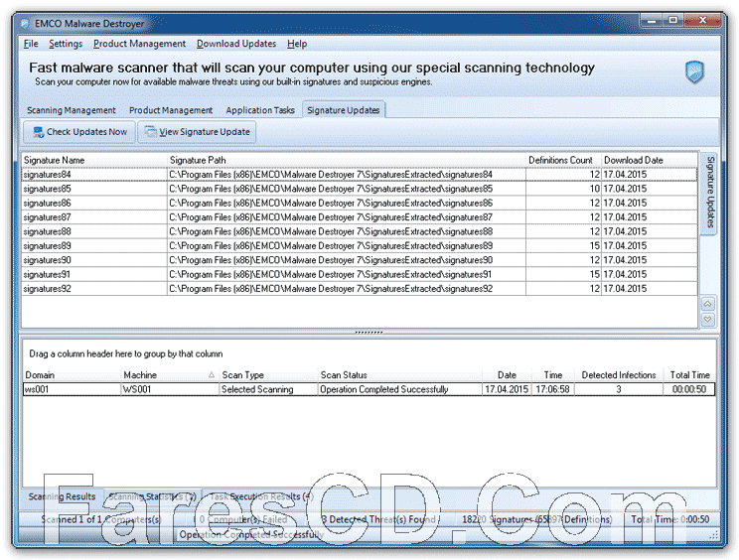Click the Operation Completed Successfully scan status cell
739x560 pixels.
[x=400, y=389]
